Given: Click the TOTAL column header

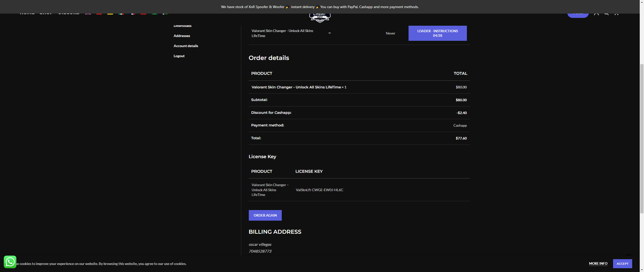Looking at the screenshot, I should (460, 74).
